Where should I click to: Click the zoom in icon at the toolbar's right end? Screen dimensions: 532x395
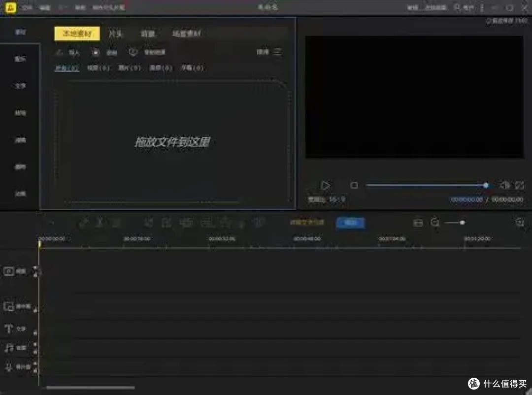coord(520,222)
